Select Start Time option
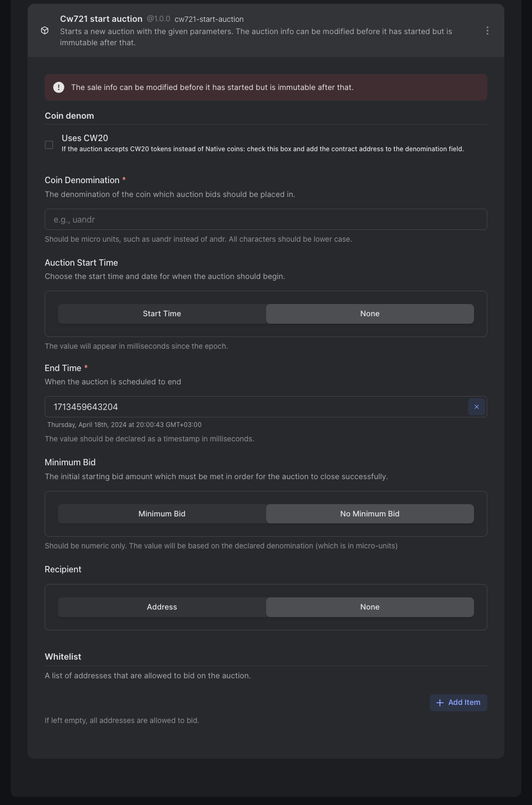Image resolution: width=532 pixels, height=805 pixels. pos(162,314)
